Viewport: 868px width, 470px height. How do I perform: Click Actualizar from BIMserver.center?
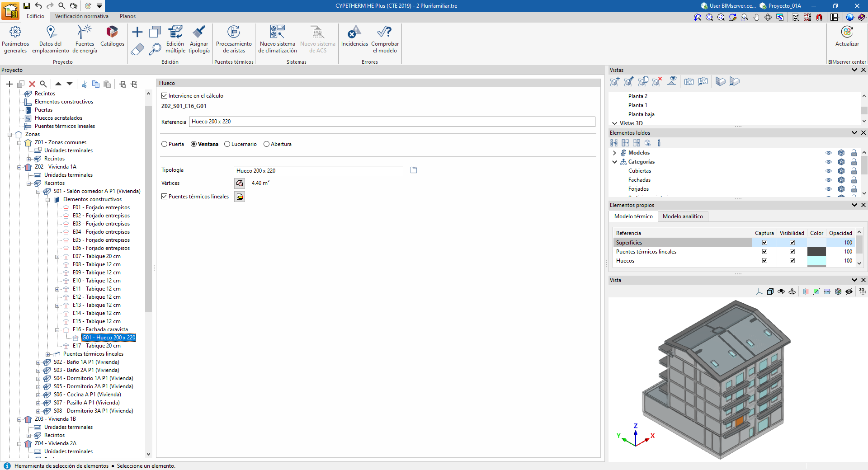coord(847,36)
